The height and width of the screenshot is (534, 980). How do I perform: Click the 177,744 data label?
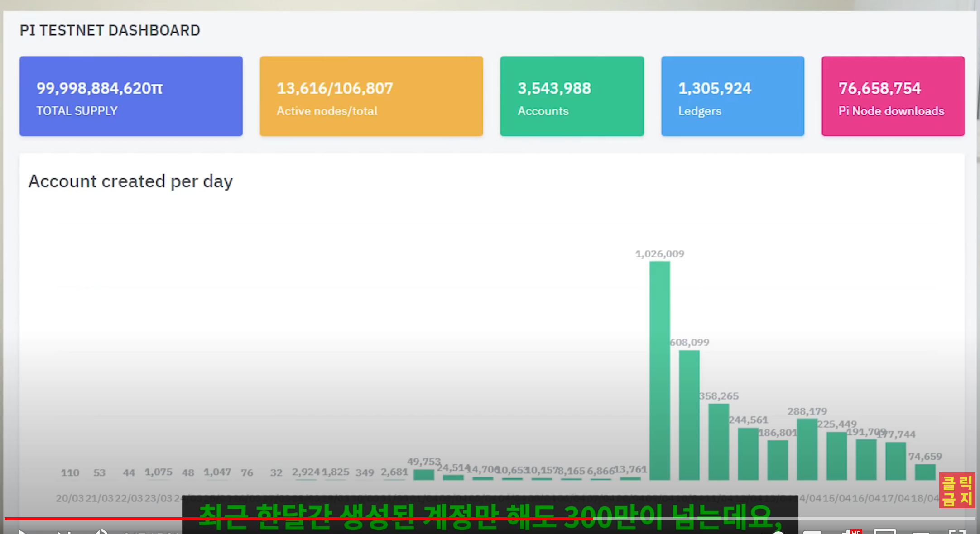(x=896, y=434)
